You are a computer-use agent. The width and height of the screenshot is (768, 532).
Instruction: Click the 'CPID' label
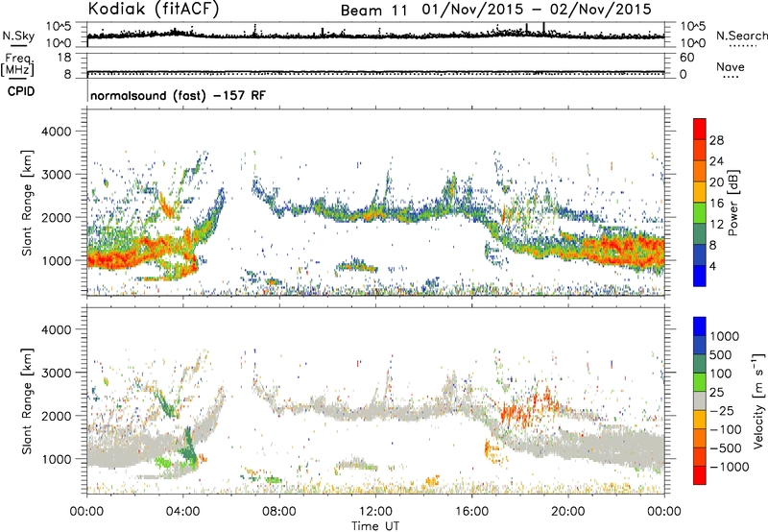point(21,91)
